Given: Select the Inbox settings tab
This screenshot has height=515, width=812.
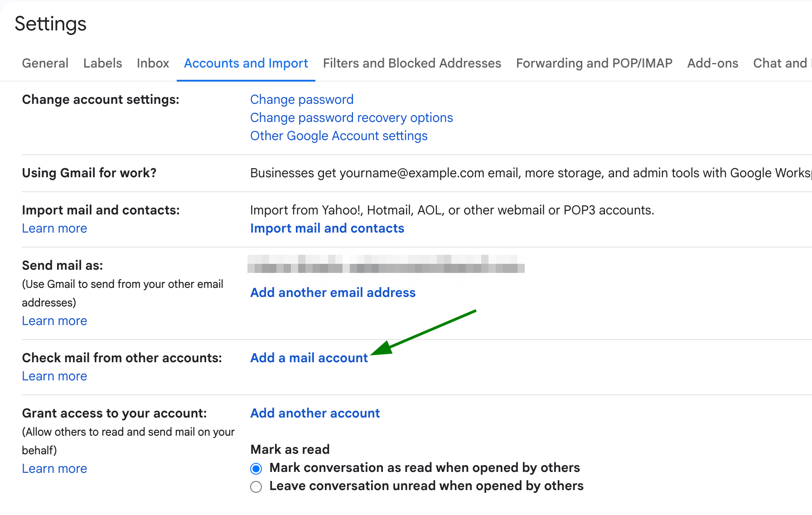Looking at the screenshot, I should [153, 63].
